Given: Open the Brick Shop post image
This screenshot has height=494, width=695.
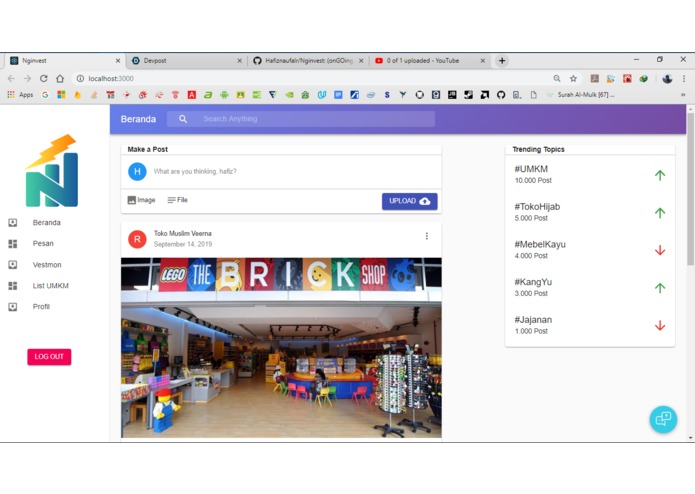Looking at the screenshot, I should (281, 348).
